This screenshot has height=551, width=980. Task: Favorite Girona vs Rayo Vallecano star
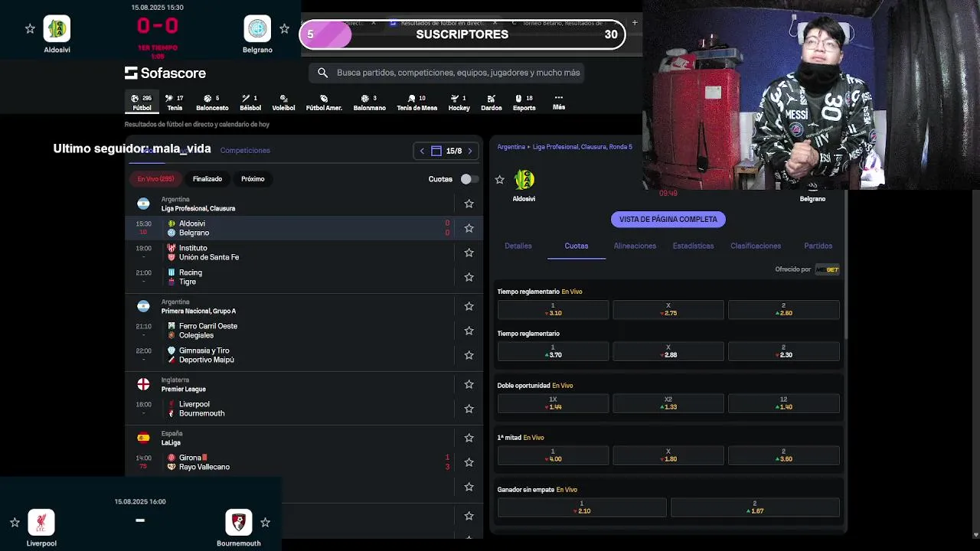coord(469,462)
